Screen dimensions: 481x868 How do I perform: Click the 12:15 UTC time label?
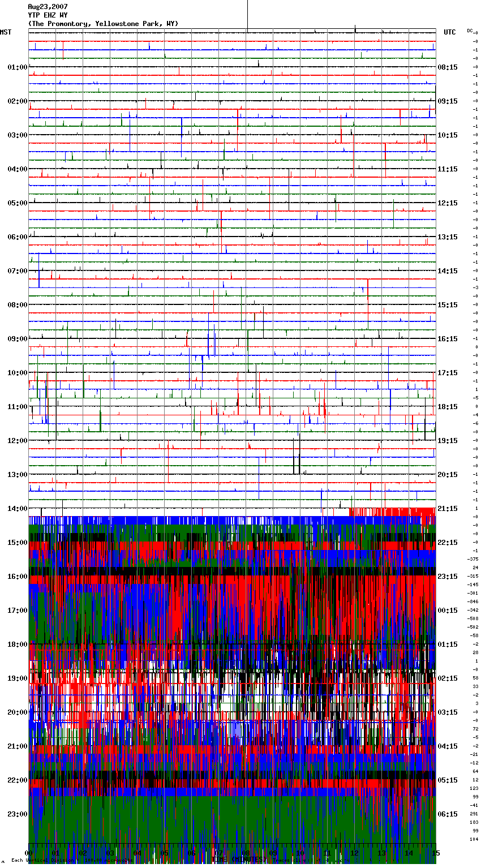(x=448, y=203)
